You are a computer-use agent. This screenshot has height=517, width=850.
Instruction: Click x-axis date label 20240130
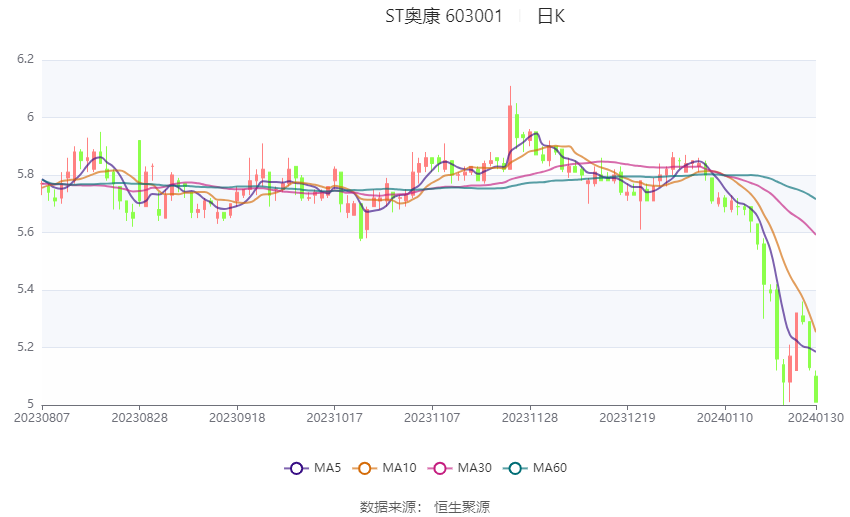[x=816, y=418]
